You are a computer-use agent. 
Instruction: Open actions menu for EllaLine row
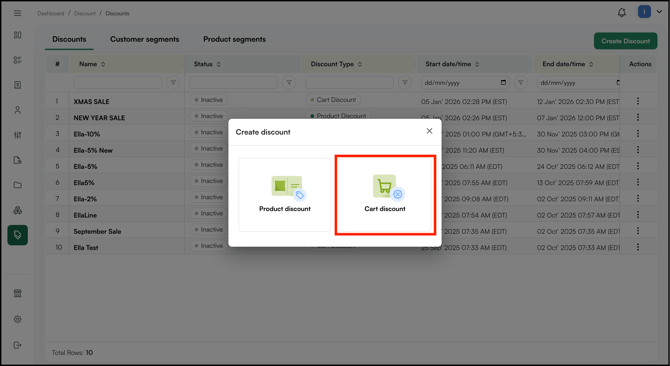tap(638, 214)
